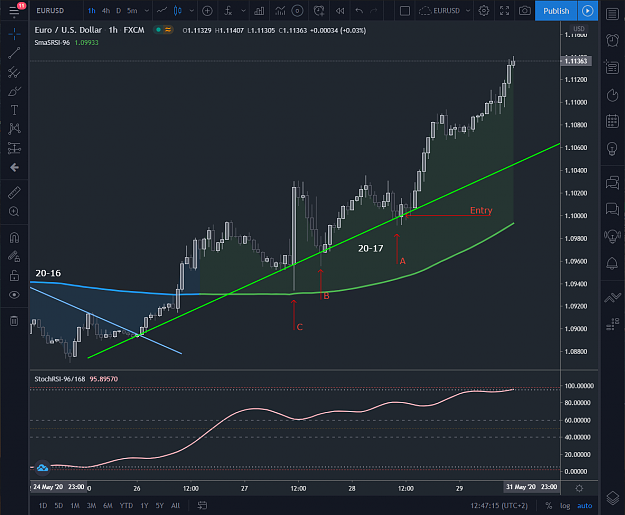625x515 pixels.
Task: Open ideas lightbulb panel
Action: click(612, 148)
